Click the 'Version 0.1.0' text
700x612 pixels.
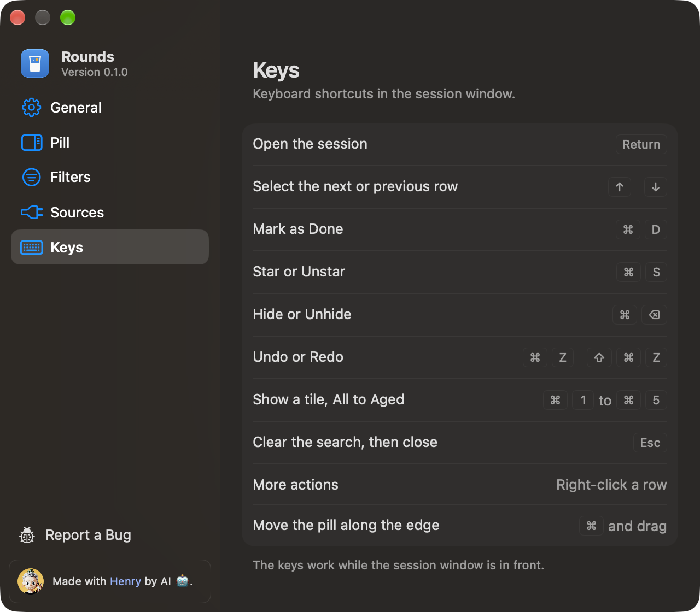point(95,72)
